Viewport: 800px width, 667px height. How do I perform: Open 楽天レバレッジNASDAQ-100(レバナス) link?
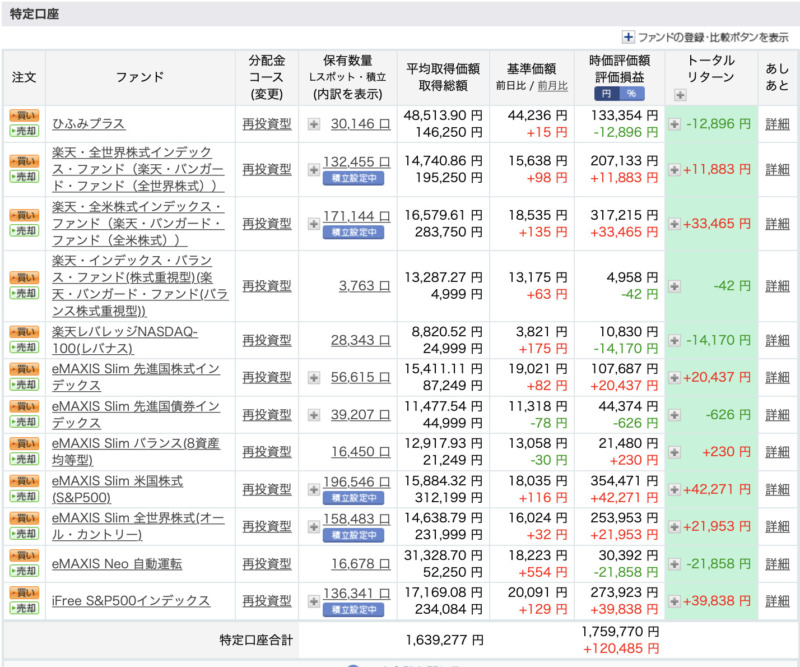point(124,340)
